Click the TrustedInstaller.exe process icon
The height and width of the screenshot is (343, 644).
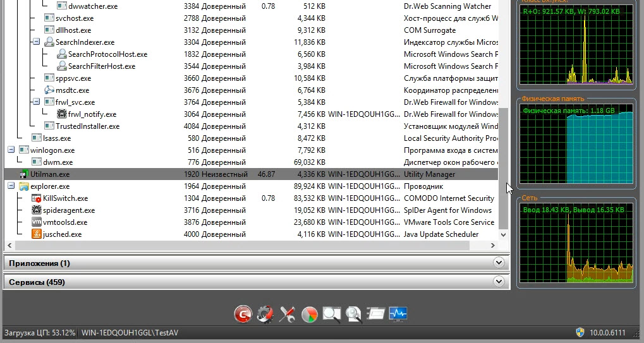pyautogui.click(x=49, y=126)
